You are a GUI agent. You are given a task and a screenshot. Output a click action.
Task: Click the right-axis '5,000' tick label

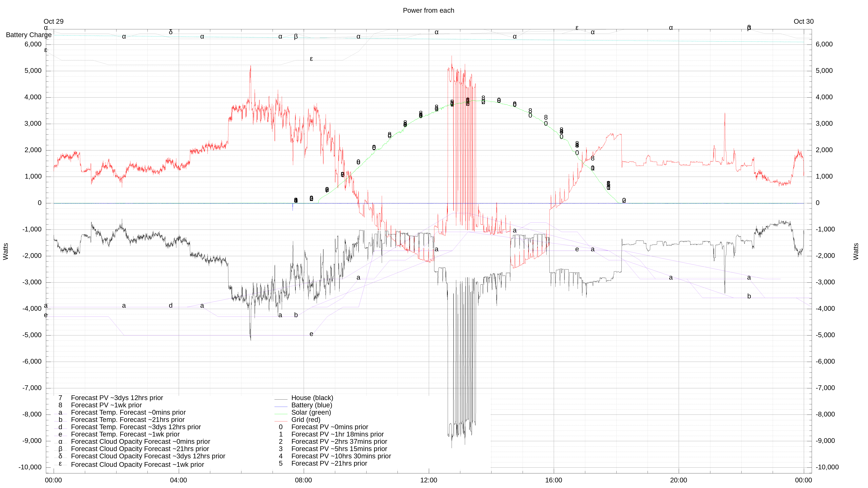(824, 71)
